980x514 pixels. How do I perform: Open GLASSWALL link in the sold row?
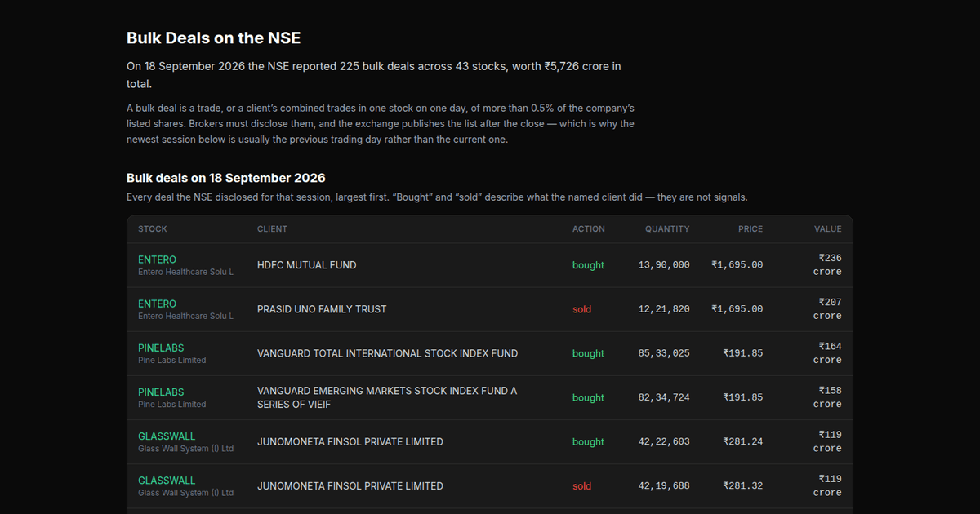[x=167, y=480]
